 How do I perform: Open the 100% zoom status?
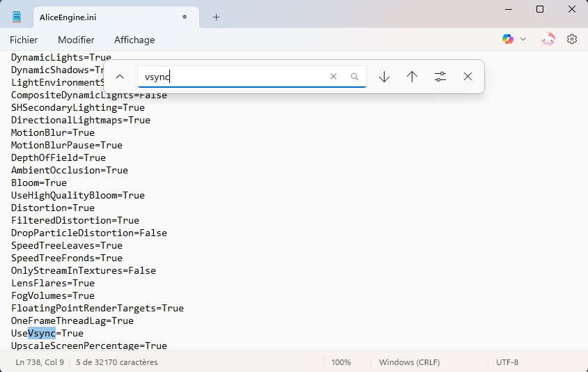click(341, 362)
